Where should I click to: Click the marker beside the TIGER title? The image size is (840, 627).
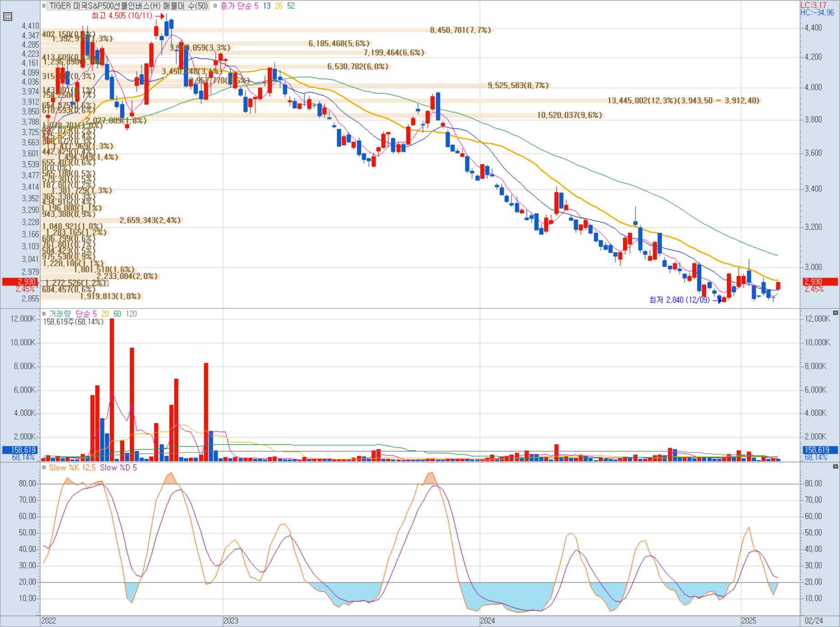(x=44, y=6)
